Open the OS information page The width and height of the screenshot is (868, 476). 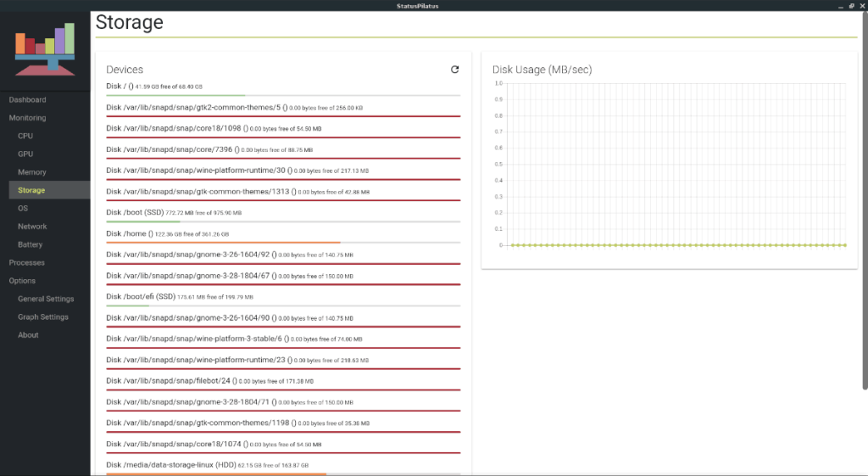(23, 208)
